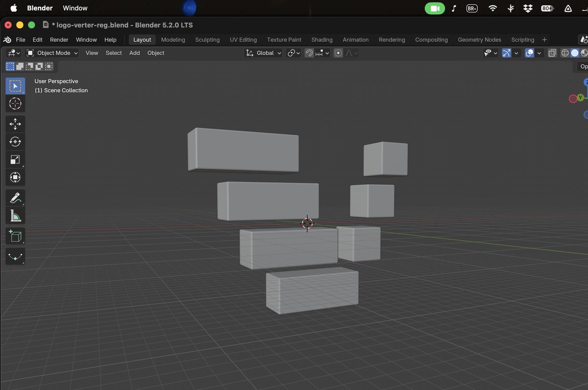The height and width of the screenshot is (390, 588).
Task: Click the add workspace plus icon
Action: pos(544,40)
